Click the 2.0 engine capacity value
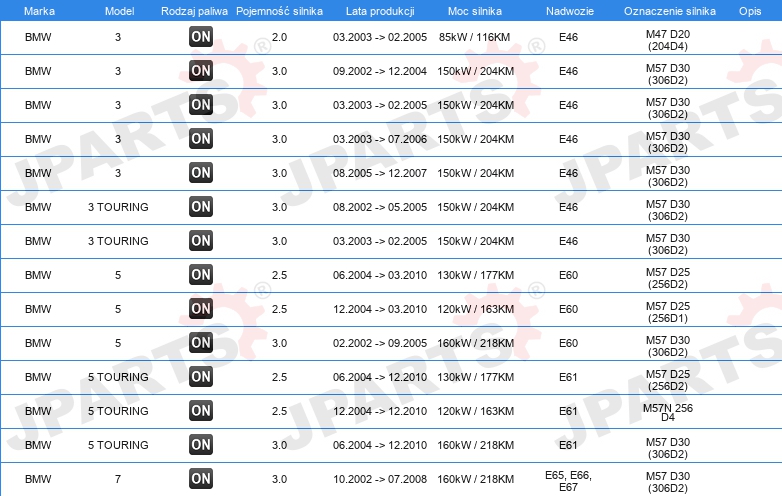 (x=279, y=37)
